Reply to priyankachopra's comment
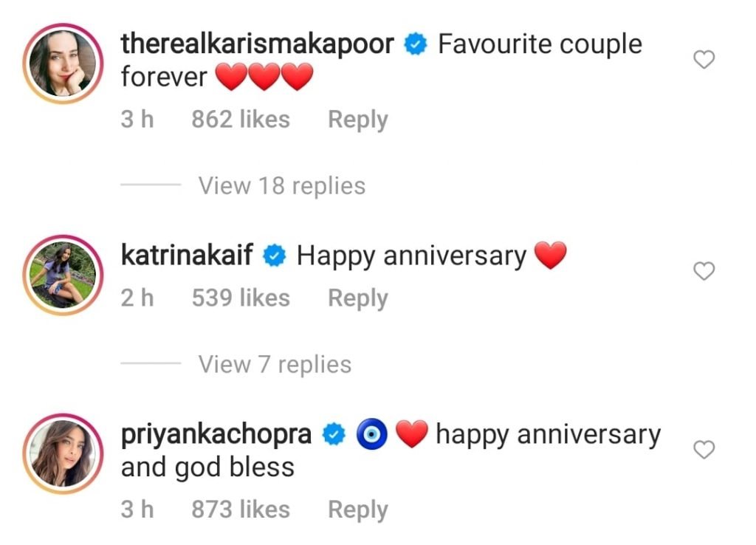This screenshot has width=756, height=545. coord(358,510)
